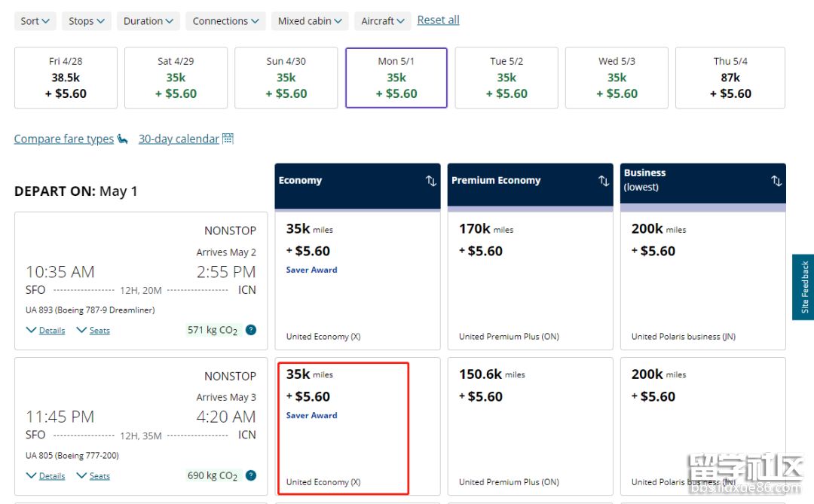The image size is (814, 504).
Task: Click the seat icon beside Compare fare types
Action: click(x=123, y=139)
